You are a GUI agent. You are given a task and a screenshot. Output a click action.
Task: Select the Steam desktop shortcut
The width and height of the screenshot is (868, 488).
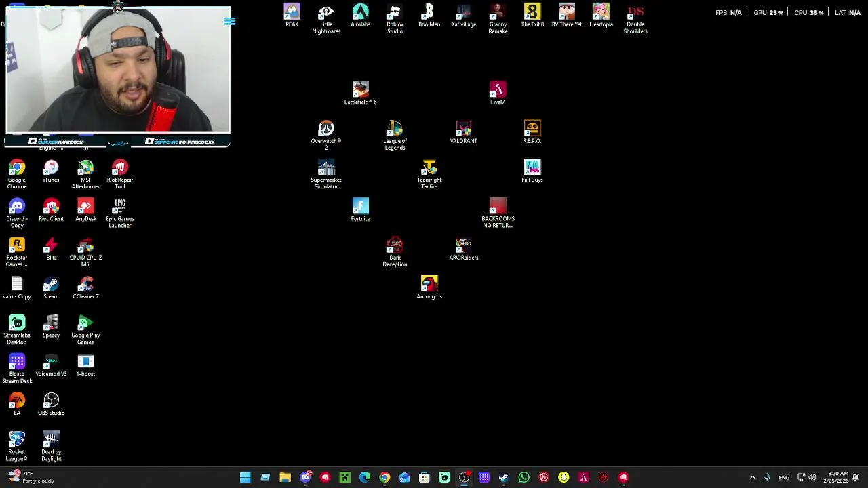(x=51, y=287)
